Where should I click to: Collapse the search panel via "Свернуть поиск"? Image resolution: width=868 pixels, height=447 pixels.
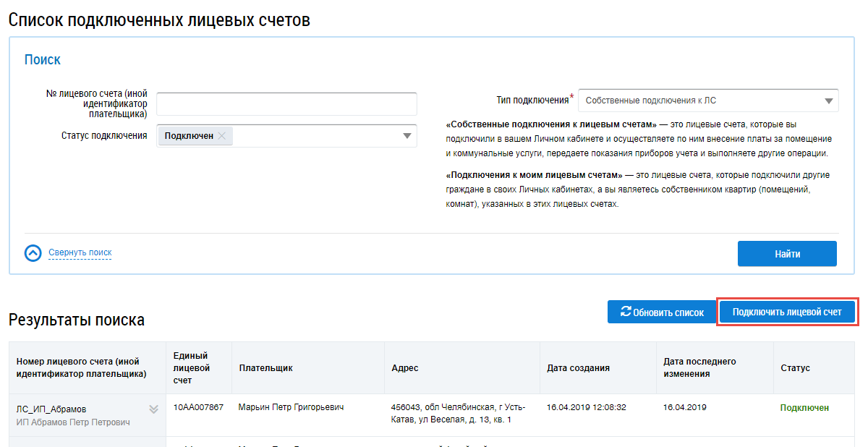(x=80, y=252)
